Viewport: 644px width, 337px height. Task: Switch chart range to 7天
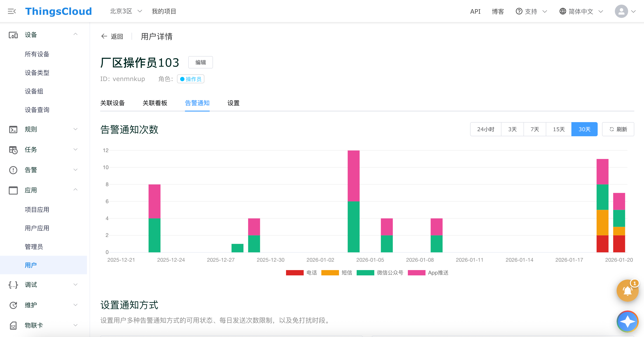click(535, 129)
